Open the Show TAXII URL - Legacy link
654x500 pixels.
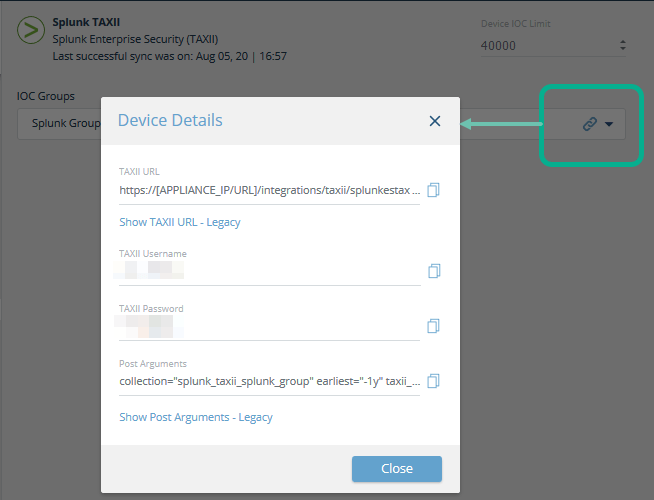180,222
